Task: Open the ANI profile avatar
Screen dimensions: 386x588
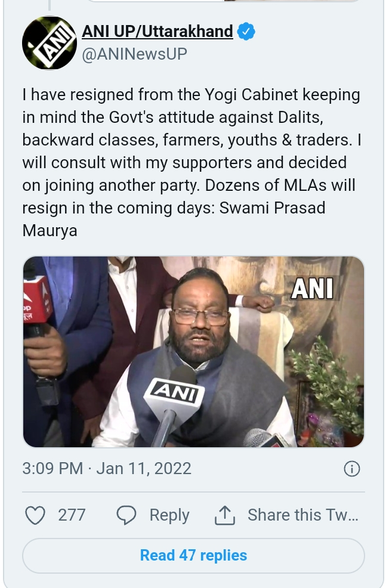Action: tap(49, 43)
